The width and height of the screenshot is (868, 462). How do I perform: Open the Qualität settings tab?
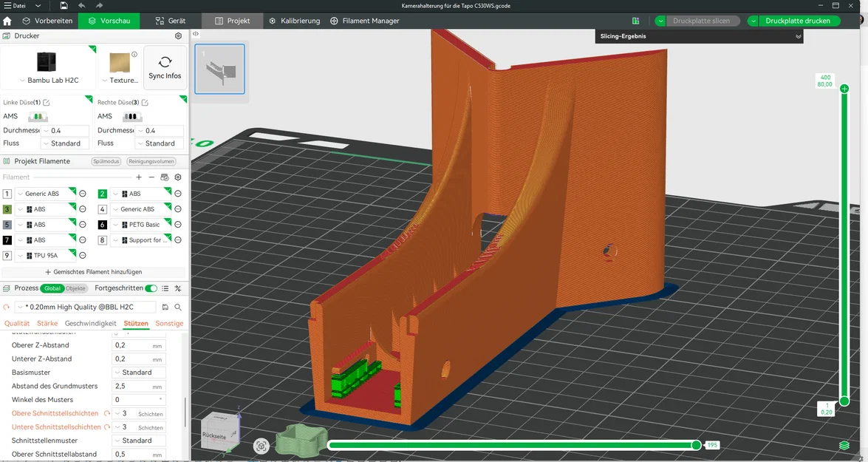17,324
